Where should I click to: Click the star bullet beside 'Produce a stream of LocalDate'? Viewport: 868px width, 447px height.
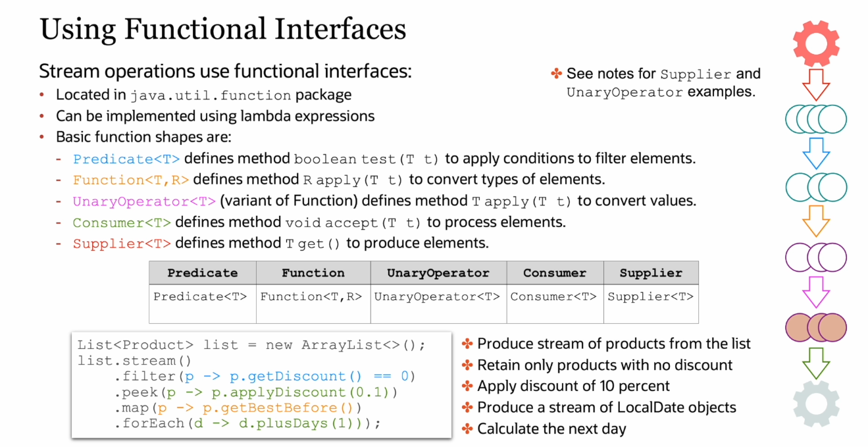[468, 408]
